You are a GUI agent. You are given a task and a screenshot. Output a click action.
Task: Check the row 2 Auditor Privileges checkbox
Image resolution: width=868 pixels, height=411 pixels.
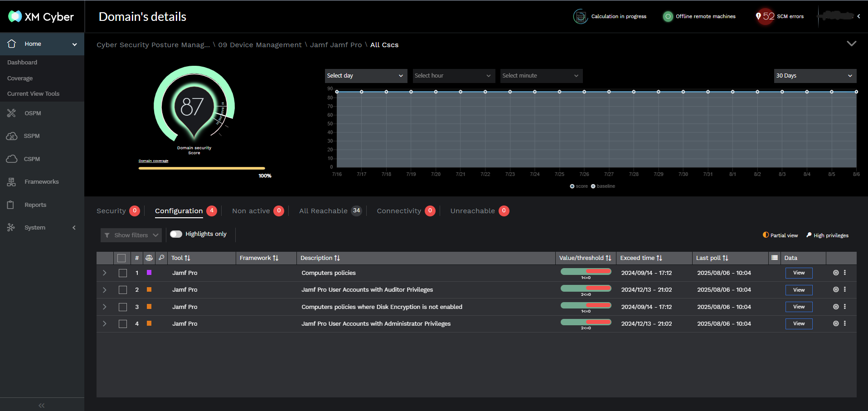(123, 290)
